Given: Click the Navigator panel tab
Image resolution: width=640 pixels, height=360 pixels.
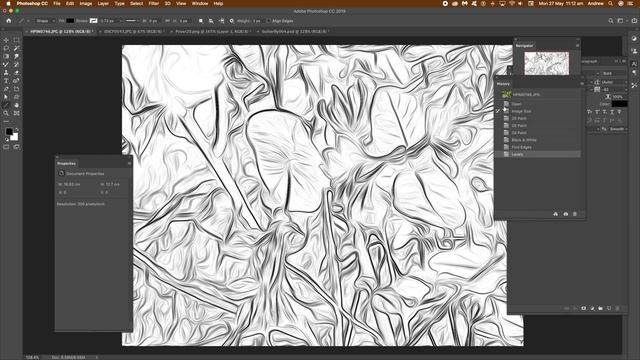Looking at the screenshot, I should tap(524, 46).
